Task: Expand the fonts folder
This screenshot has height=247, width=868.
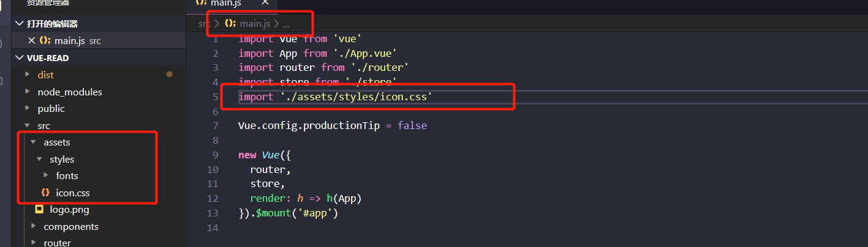Action: point(45,175)
